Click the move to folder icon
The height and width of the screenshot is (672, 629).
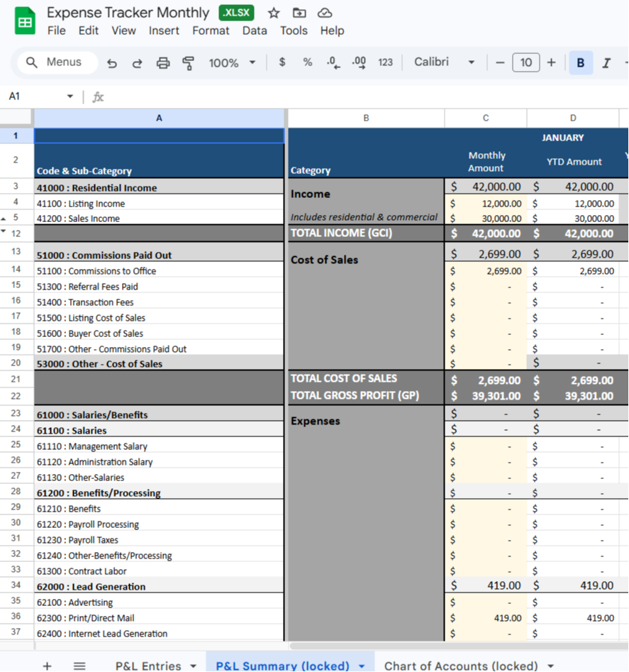coord(299,13)
